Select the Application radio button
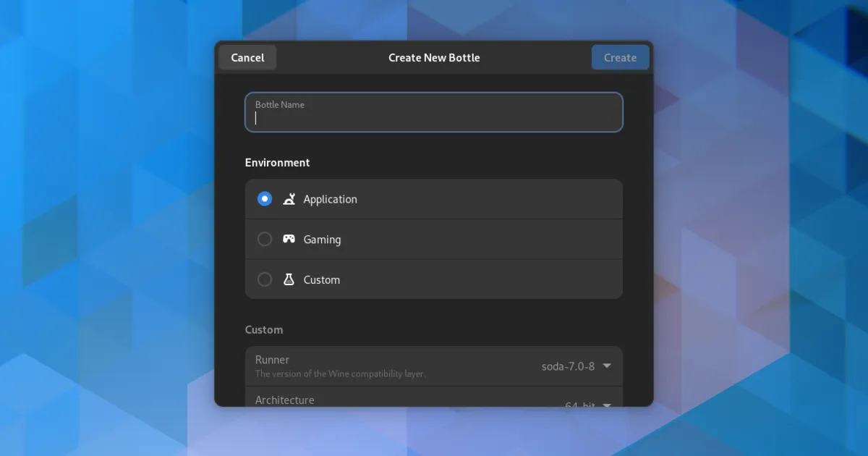 pos(265,199)
